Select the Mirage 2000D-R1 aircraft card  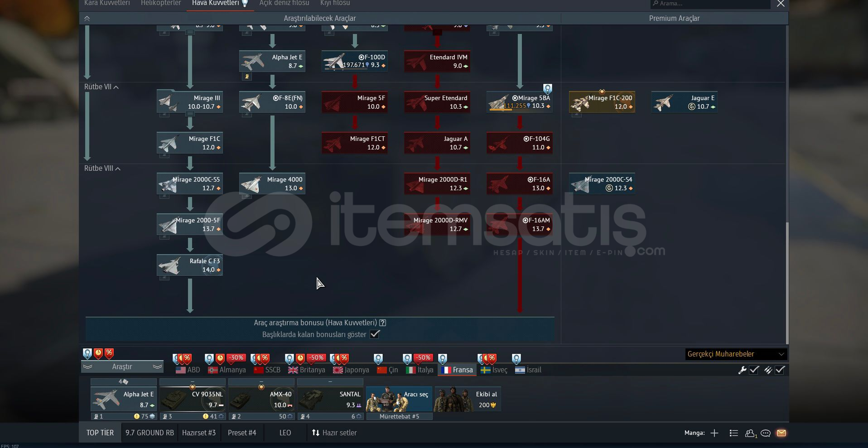click(437, 183)
